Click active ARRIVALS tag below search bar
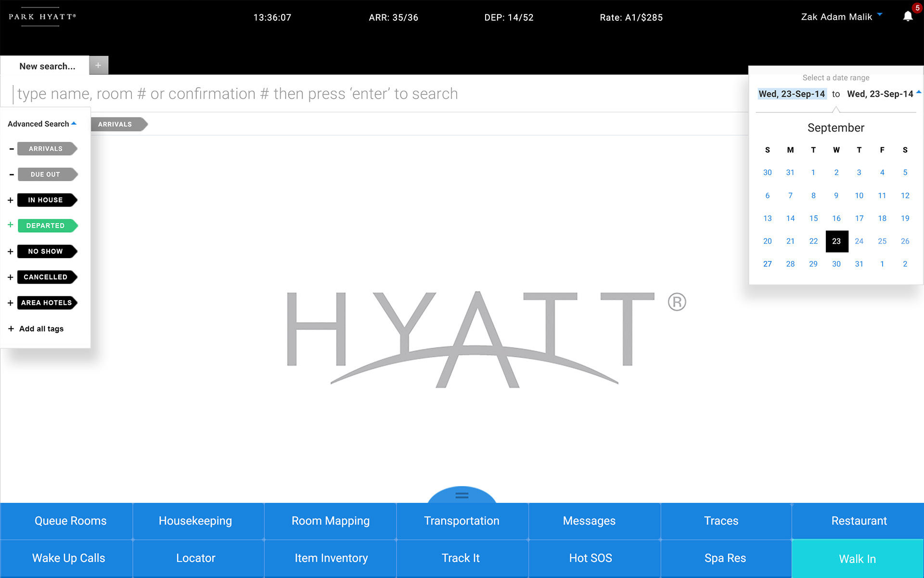Screen dimensions: 924x578 pyautogui.click(x=119, y=124)
